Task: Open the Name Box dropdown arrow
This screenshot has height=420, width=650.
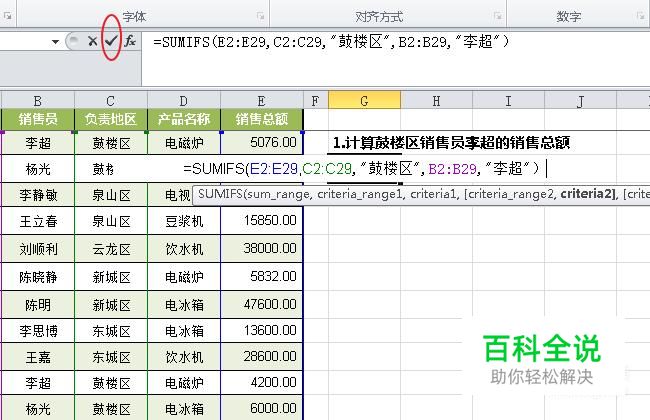Action: pyautogui.click(x=55, y=41)
